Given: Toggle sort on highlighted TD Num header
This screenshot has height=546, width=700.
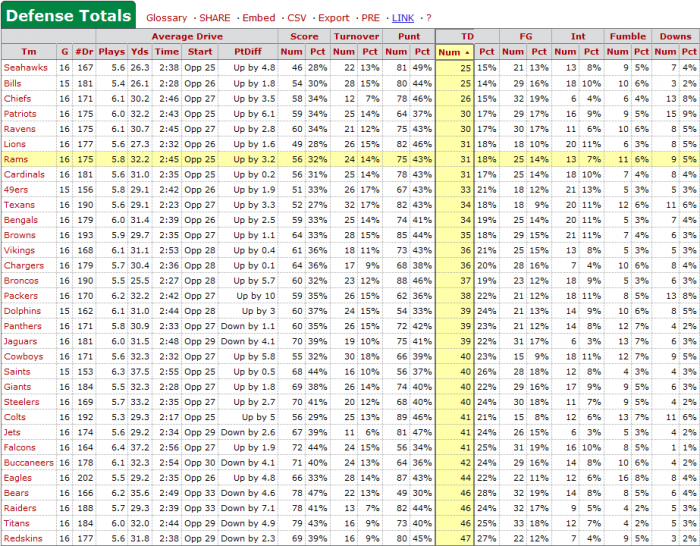Looking at the screenshot, I should (x=454, y=52).
